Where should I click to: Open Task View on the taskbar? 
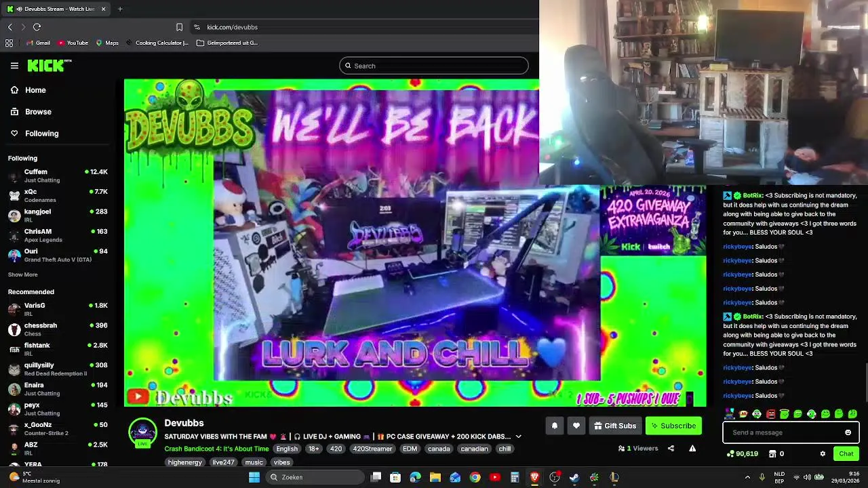(376, 477)
